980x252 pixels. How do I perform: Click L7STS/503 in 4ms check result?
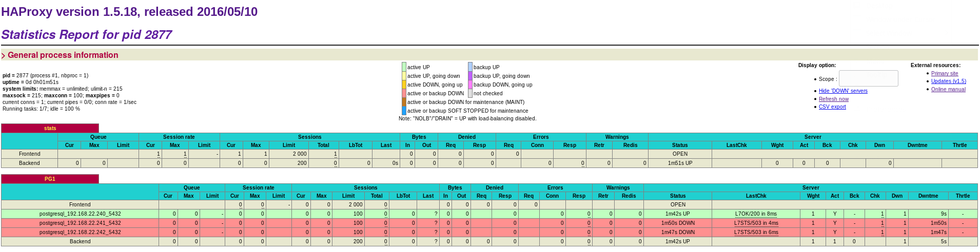pyautogui.click(x=756, y=223)
